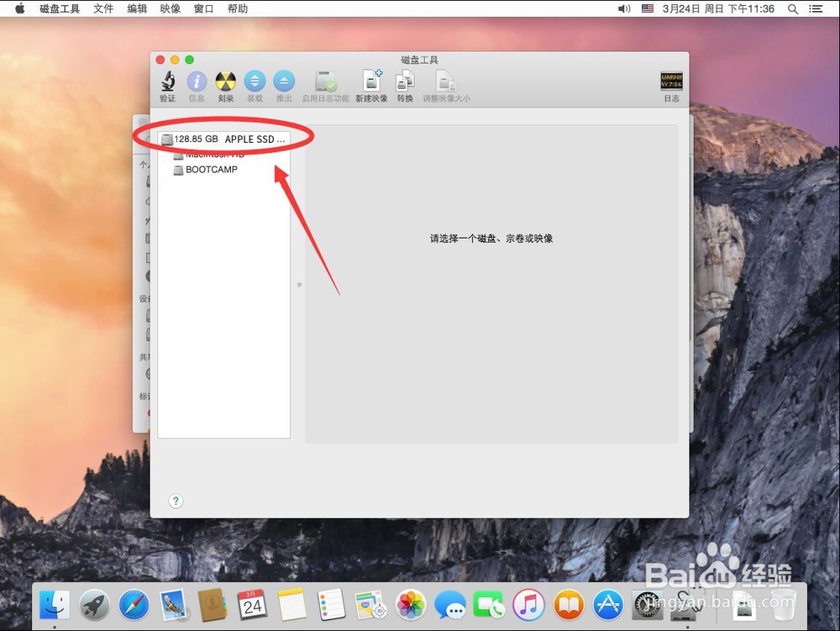The height and width of the screenshot is (631, 840).
Task: Open iBooks from the Dock
Action: click(x=569, y=605)
